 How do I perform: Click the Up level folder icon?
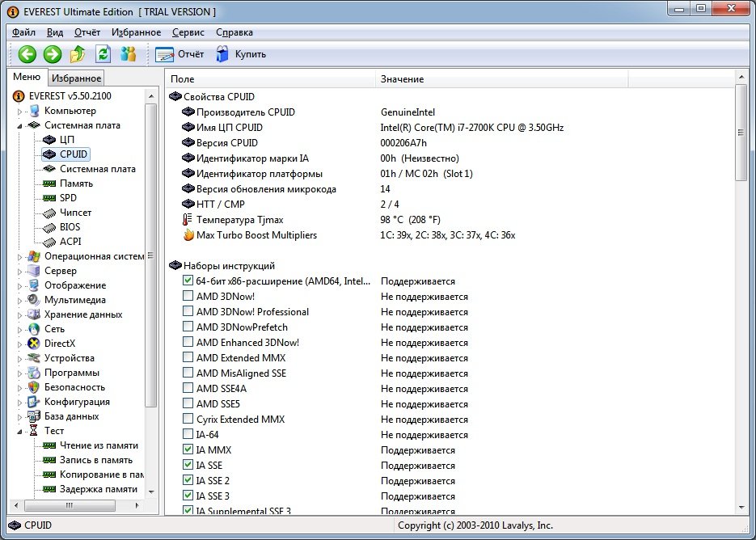tap(78, 54)
